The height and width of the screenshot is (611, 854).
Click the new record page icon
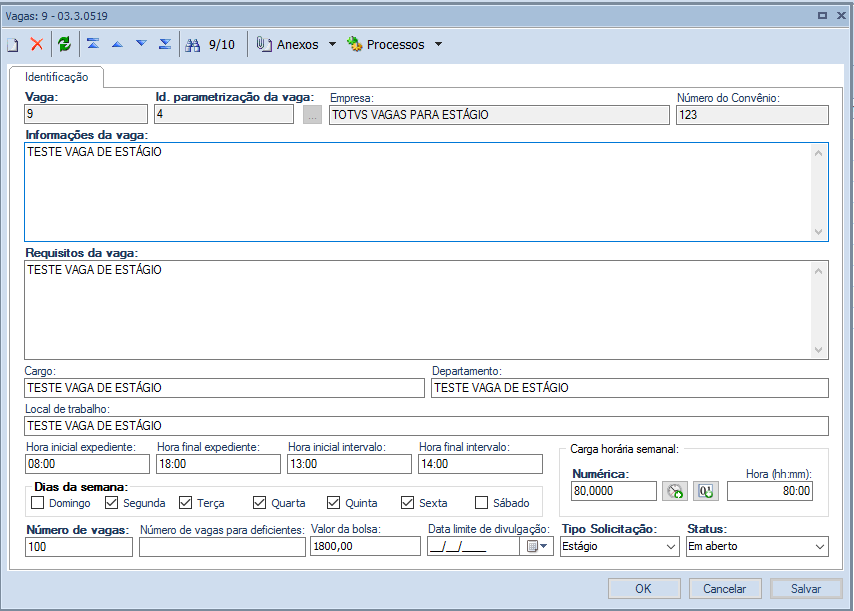coord(13,45)
